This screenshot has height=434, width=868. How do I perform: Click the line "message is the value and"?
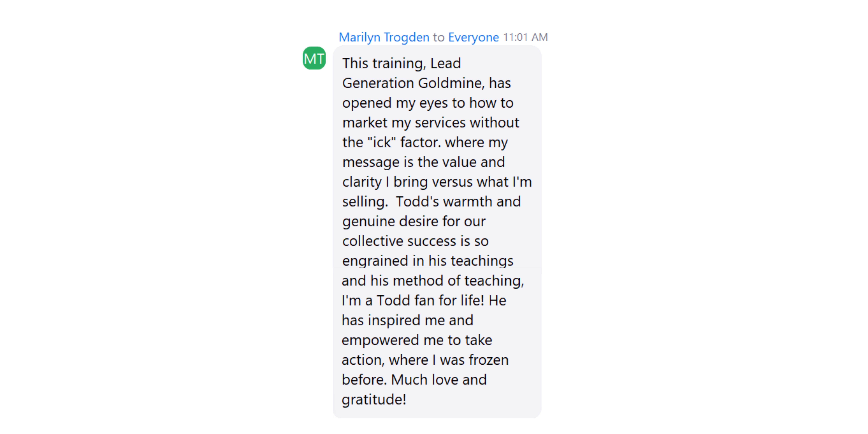(424, 162)
